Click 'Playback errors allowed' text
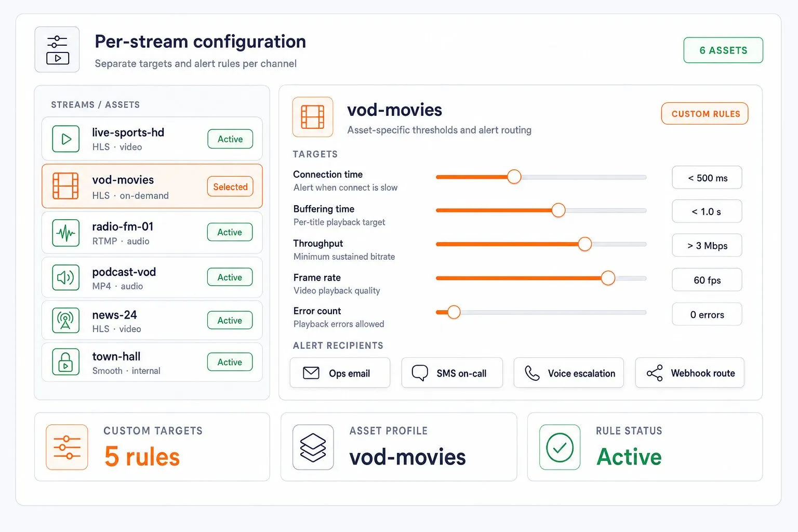 coord(339,324)
